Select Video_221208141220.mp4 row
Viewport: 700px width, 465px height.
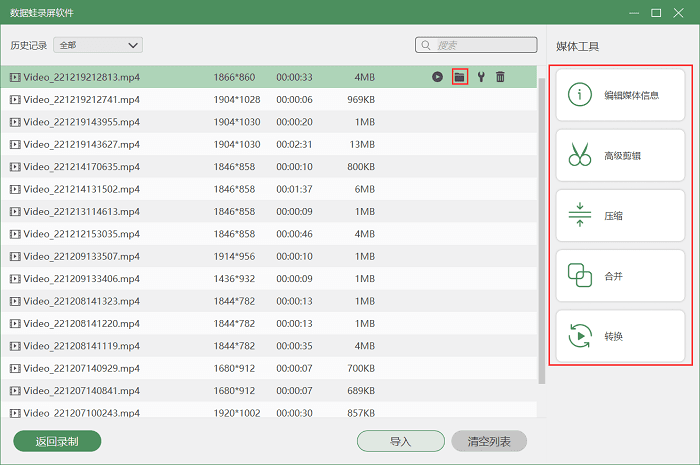point(269,324)
